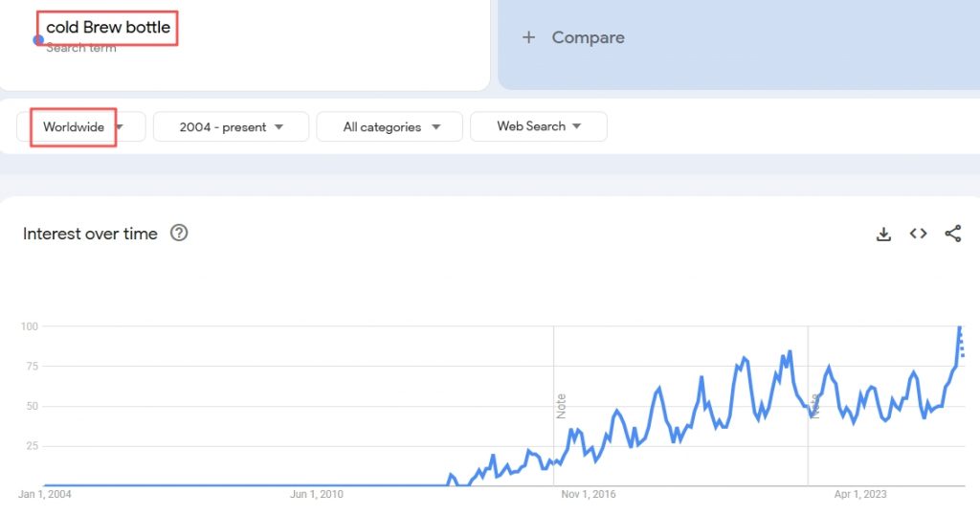Image resolution: width=980 pixels, height=516 pixels.
Task: Open the All categories dropdown
Action: click(x=390, y=127)
